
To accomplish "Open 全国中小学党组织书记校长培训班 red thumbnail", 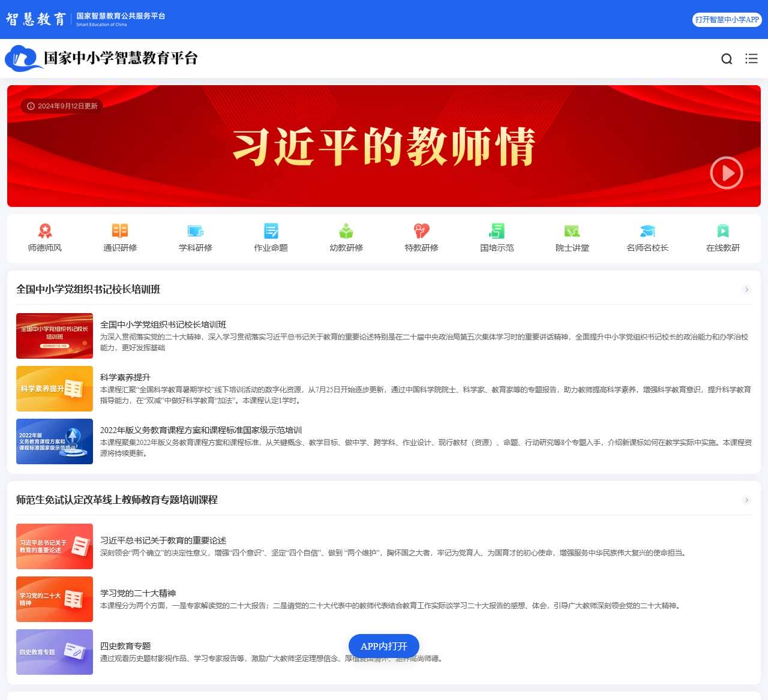I will (x=55, y=336).
